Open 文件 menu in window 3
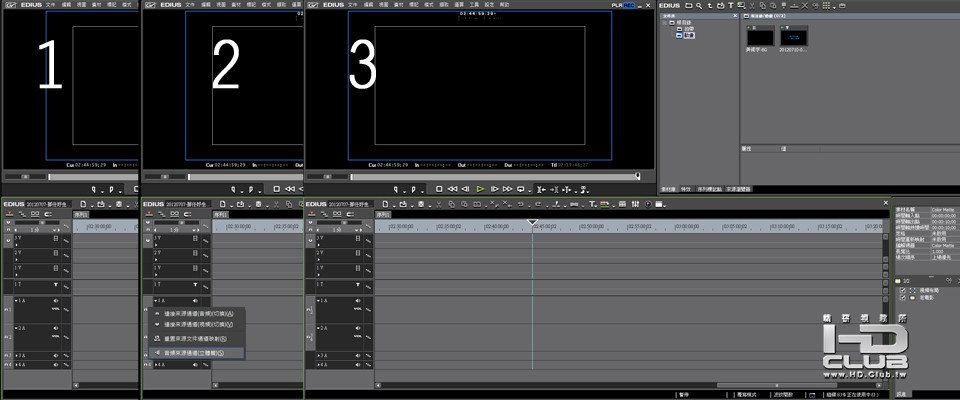 click(x=353, y=5)
